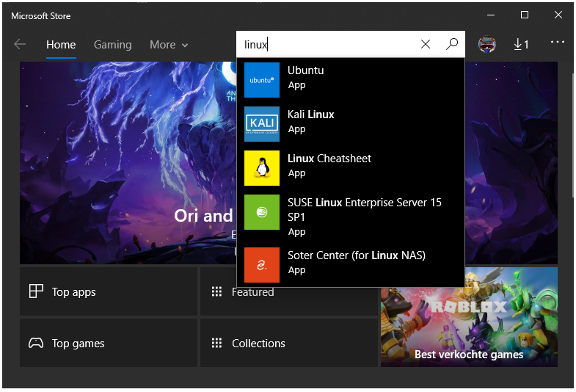Close the Microsoft Store window
Viewport: 576px width, 392px height.
click(x=558, y=15)
